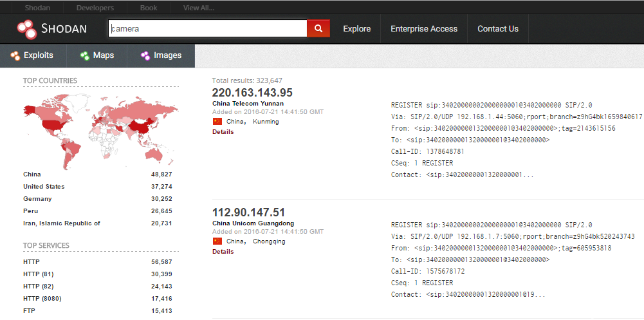Focus the search field containing camera
644x320 pixels.
click(x=208, y=29)
